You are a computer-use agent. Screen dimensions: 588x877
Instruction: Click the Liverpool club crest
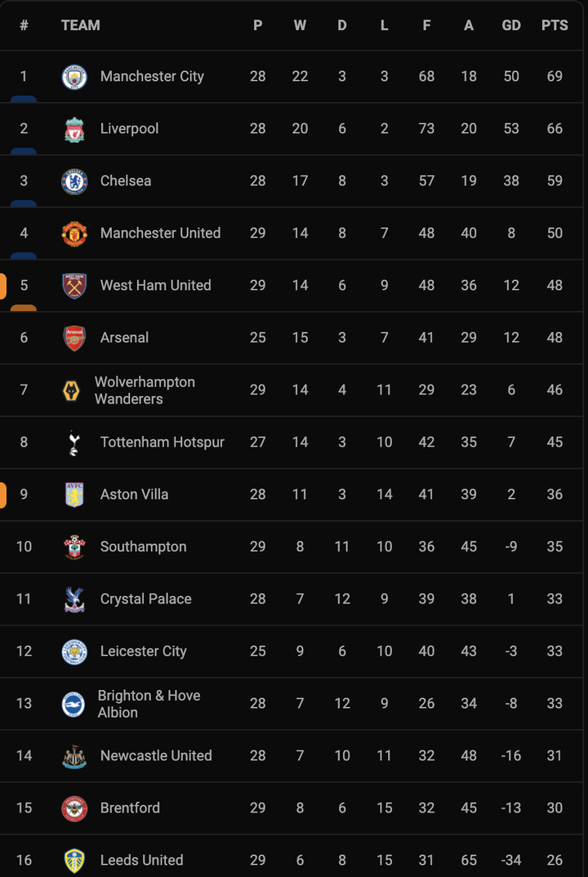[74, 128]
